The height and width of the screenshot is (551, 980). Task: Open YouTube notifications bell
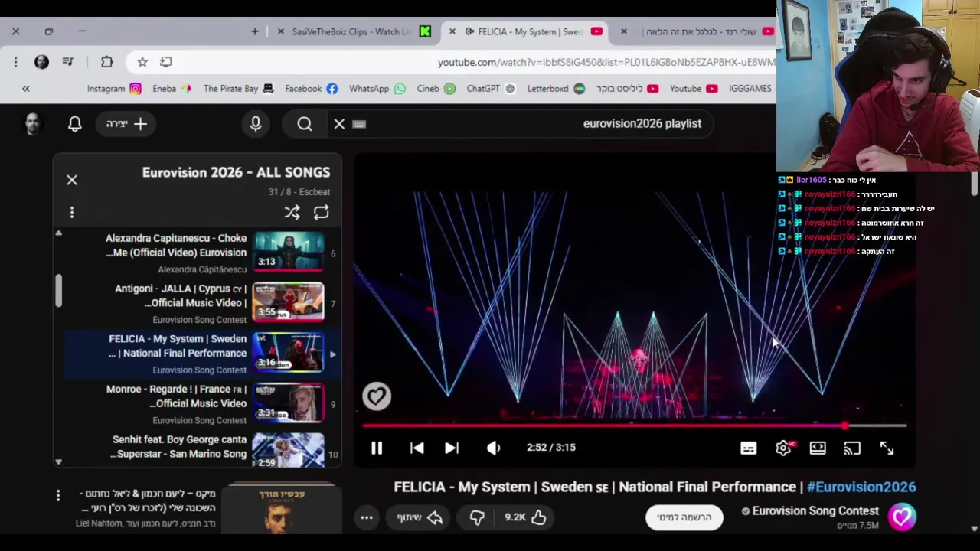click(74, 124)
